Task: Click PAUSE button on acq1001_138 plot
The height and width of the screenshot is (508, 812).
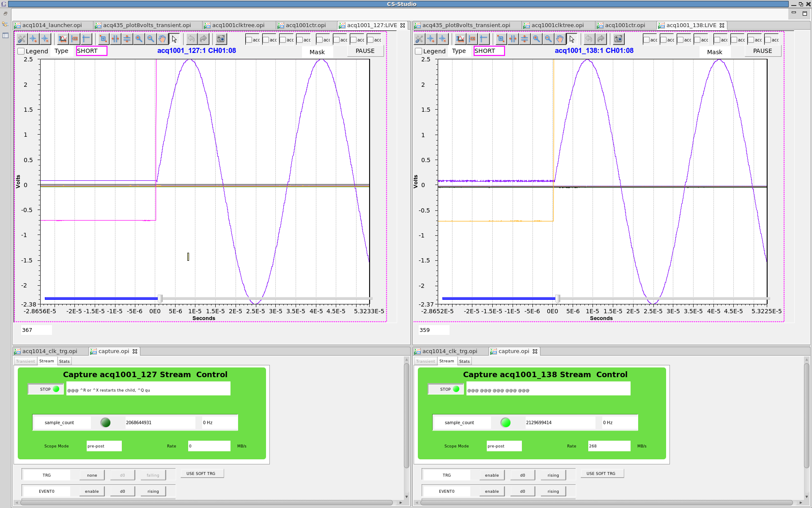Action: click(x=763, y=51)
